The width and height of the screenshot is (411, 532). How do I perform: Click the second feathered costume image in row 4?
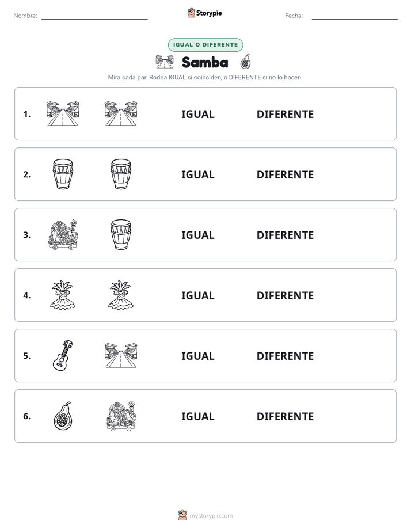coord(121,295)
